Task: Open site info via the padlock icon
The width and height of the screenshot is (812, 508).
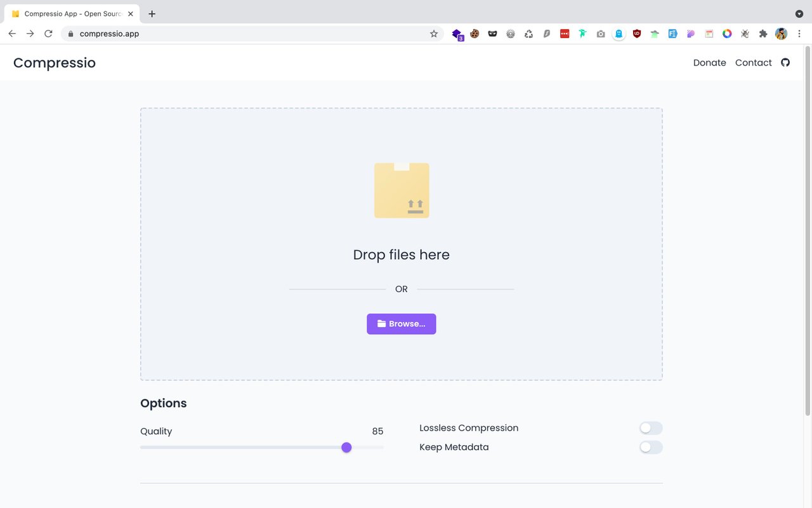Action: point(70,34)
